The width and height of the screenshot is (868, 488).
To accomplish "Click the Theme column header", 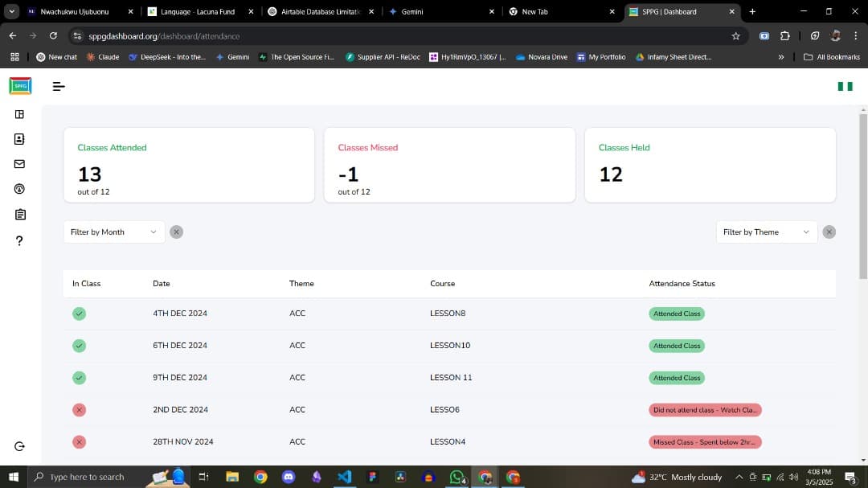I will (x=301, y=284).
